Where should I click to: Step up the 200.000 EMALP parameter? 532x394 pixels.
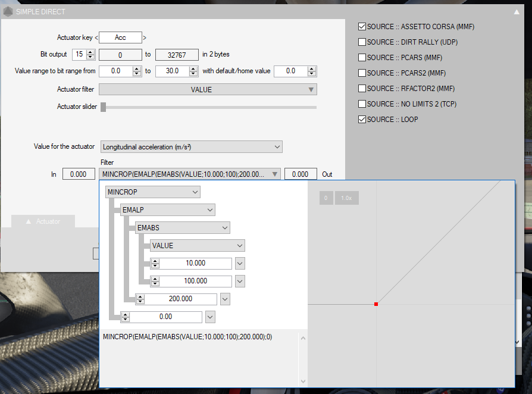[140, 297]
